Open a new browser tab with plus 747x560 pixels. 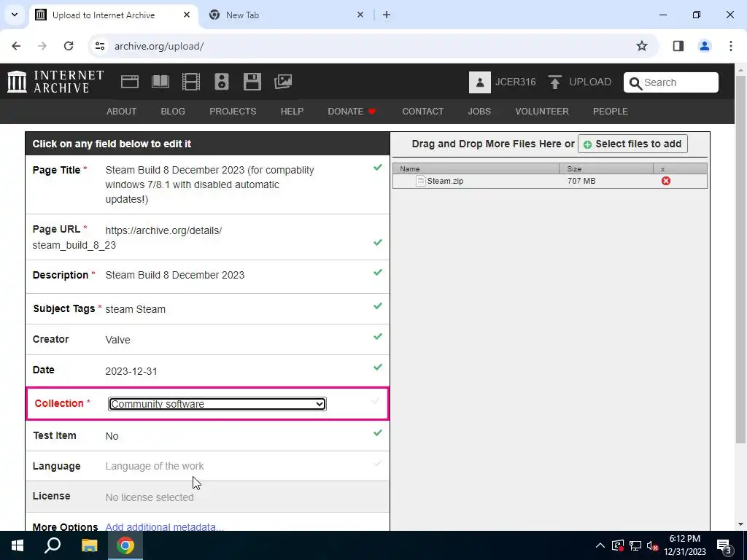(387, 15)
